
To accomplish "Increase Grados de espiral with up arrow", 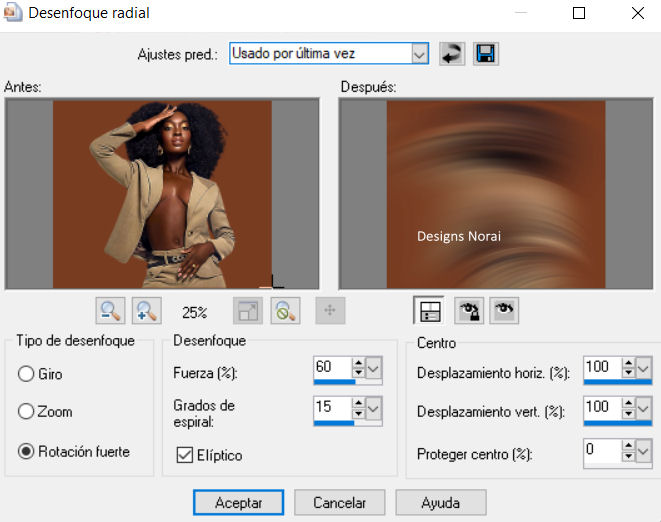I will pyautogui.click(x=358, y=403).
